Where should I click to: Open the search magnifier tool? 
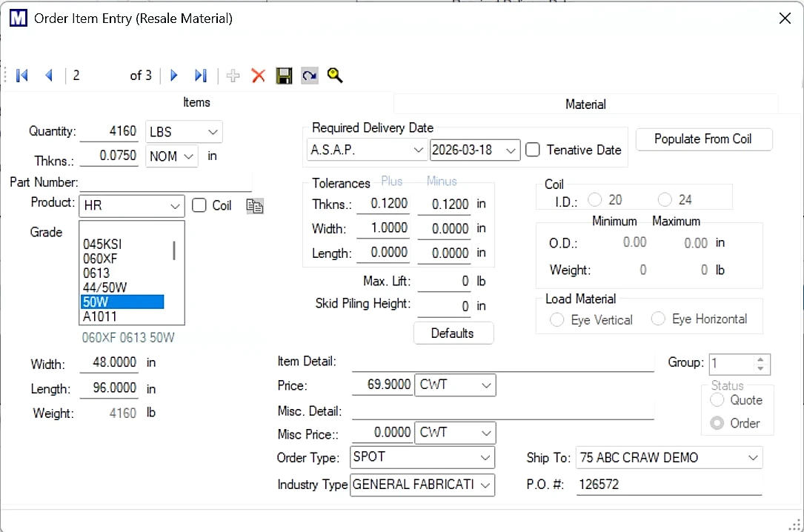tap(334, 75)
